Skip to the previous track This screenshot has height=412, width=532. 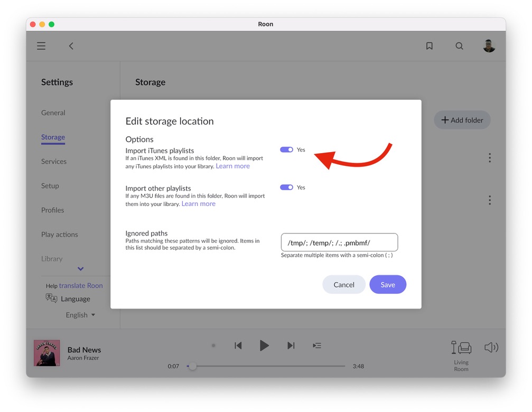click(238, 345)
